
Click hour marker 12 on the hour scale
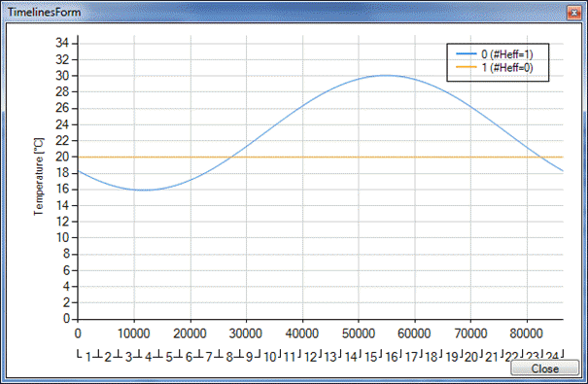click(311, 357)
